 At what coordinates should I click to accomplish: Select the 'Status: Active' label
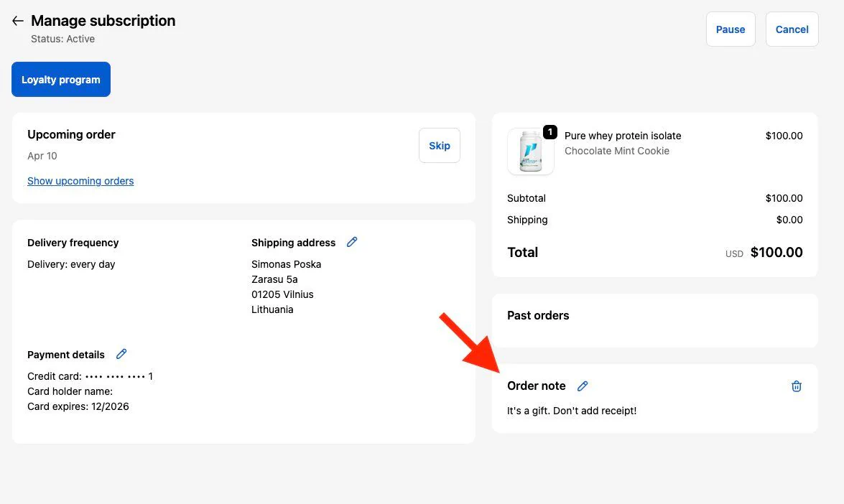pyautogui.click(x=62, y=39)
